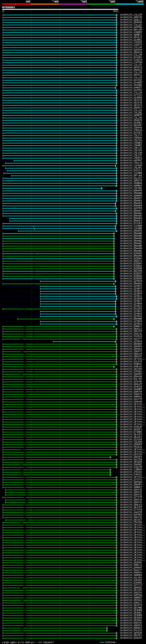146x644 pixels.
Task: Click the green ~80% identity legend segment
Action: 101,4
